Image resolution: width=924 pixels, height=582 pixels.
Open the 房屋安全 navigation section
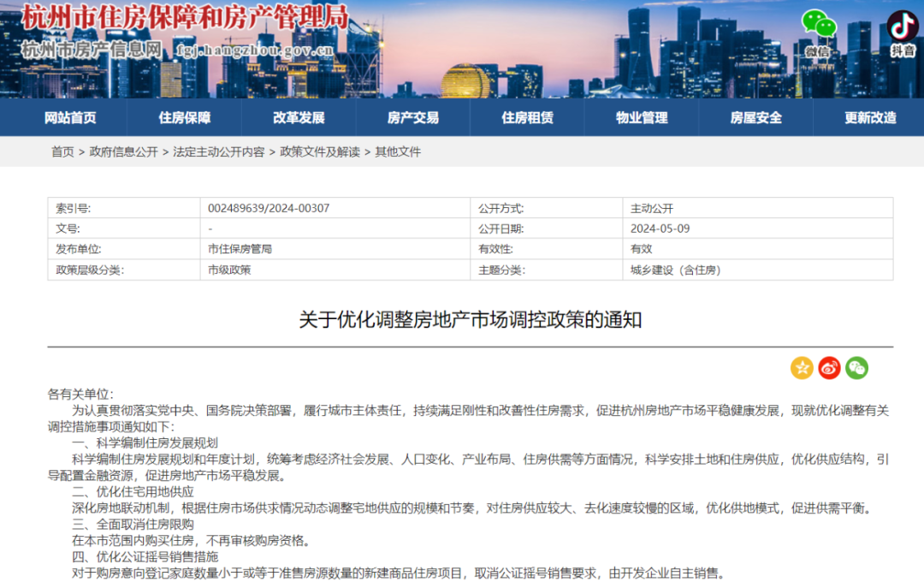click(755, 118)
